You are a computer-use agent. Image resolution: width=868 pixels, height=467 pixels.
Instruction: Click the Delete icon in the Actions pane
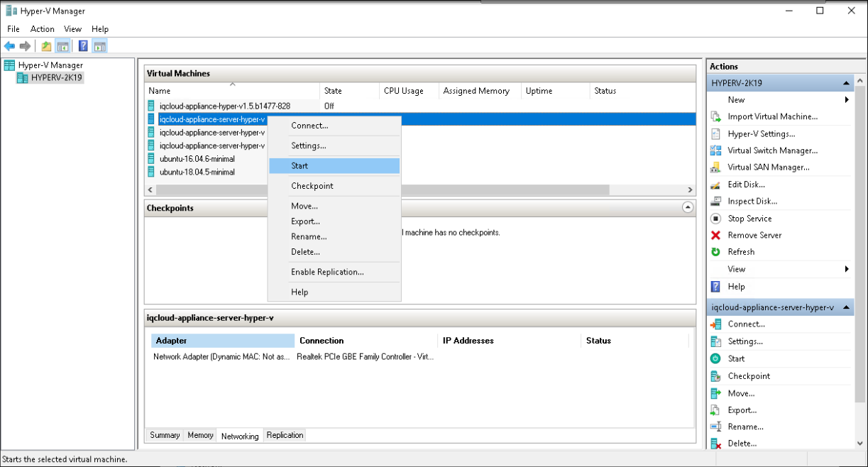[715, 444]
